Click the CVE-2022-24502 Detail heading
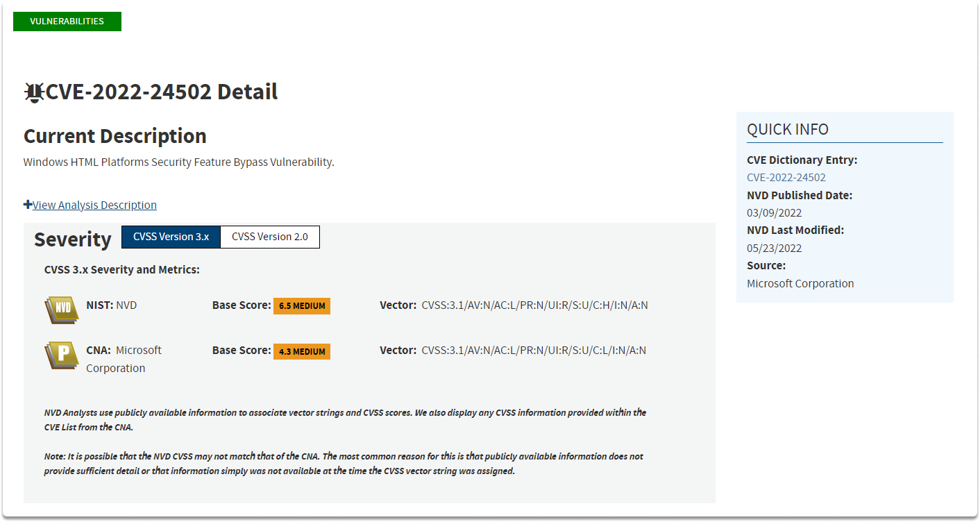980x522 pixels. pos(162,92)
